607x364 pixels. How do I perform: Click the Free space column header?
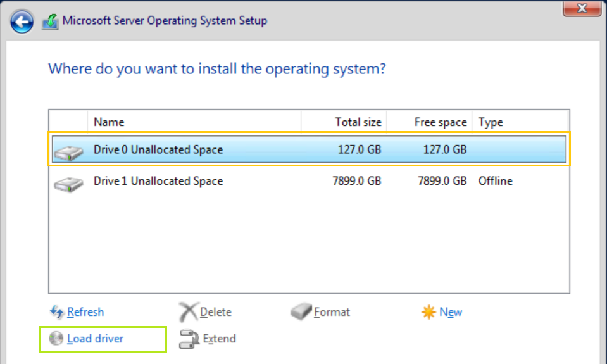tap(441, 122)
